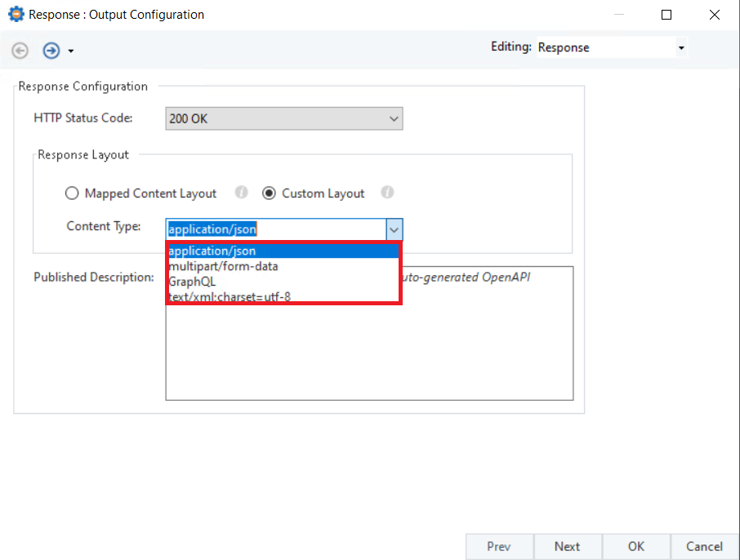The height and width of the screenshot is (560, 740).
Task: Click the gear icon in title bar
Action: coord(16,15)
